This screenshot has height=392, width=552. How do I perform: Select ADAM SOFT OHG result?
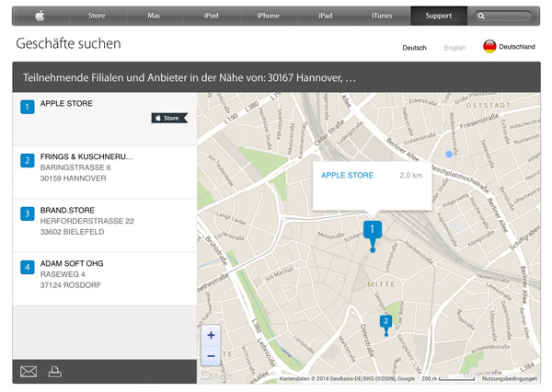point(105,280)
